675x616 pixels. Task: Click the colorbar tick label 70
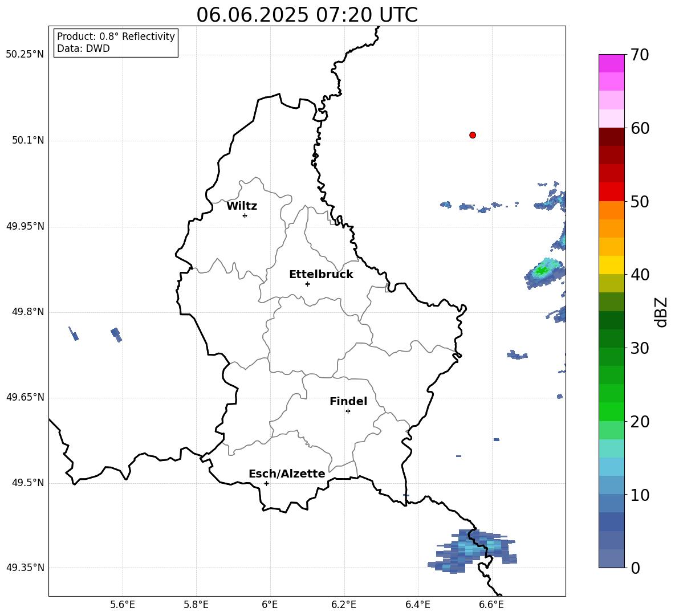(x=640, y=55)
